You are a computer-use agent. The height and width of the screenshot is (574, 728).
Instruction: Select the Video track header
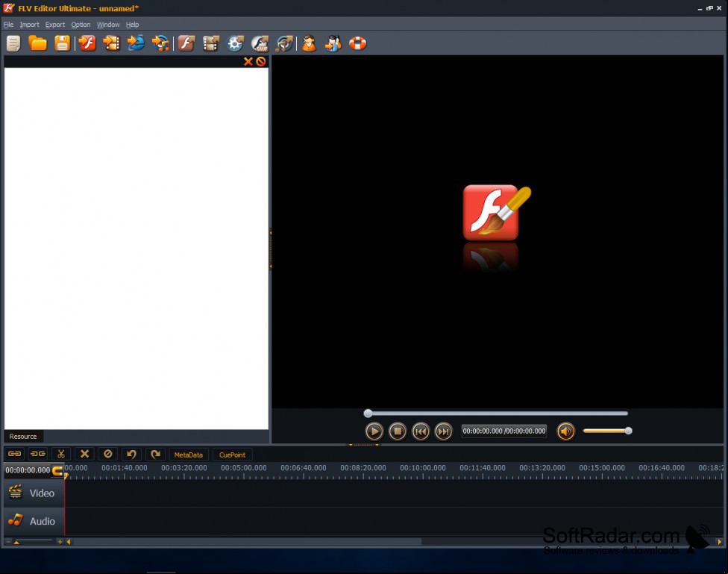pos(34,493)
